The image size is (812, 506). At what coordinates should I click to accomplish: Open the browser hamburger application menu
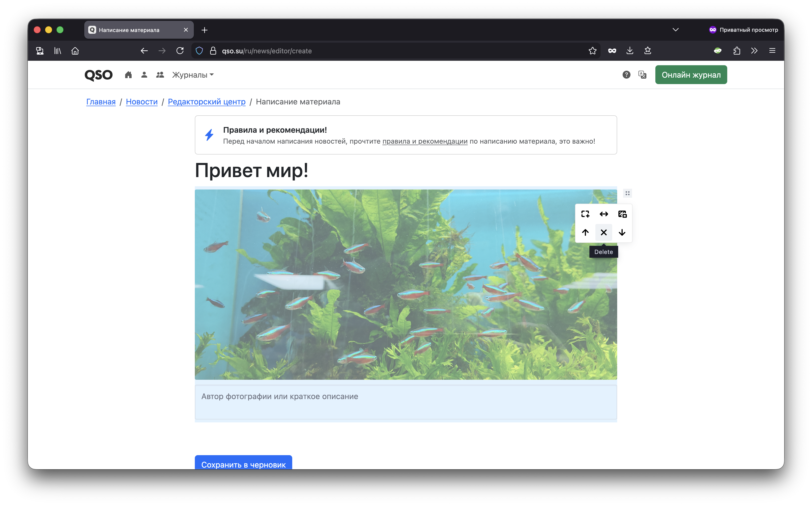772,51
